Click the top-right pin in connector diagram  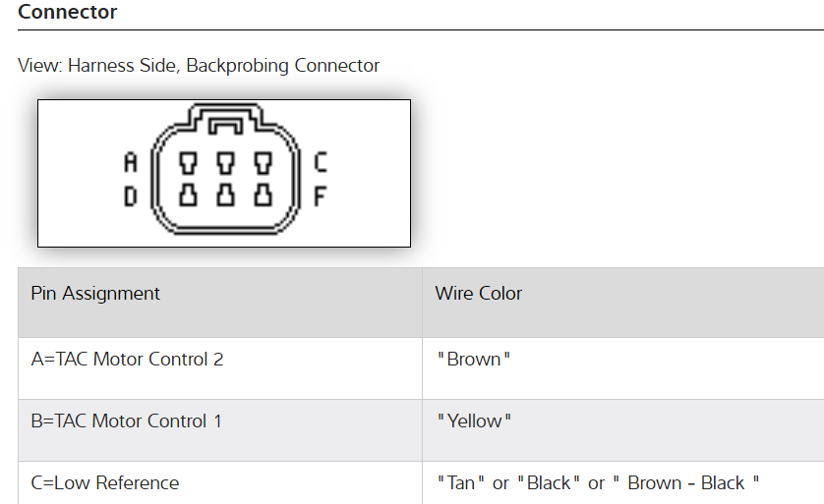pos(263,162)
